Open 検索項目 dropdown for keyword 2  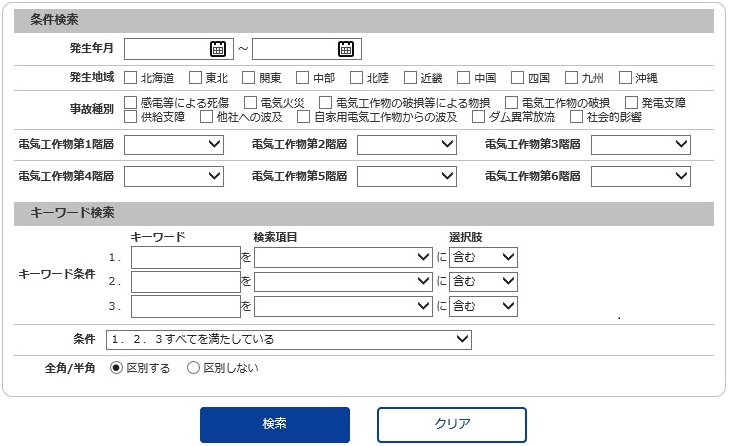pos(344,281)
